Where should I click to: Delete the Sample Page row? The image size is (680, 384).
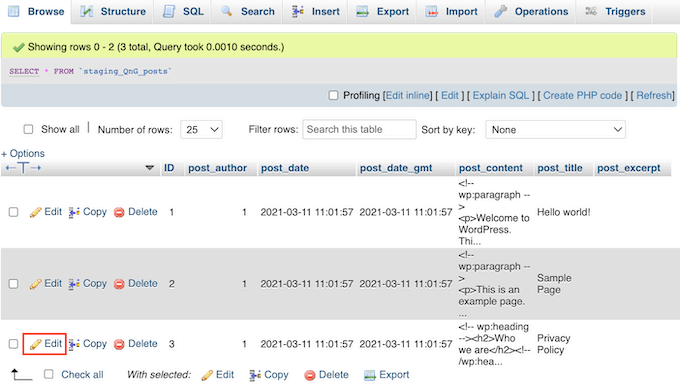coord(136,283)
